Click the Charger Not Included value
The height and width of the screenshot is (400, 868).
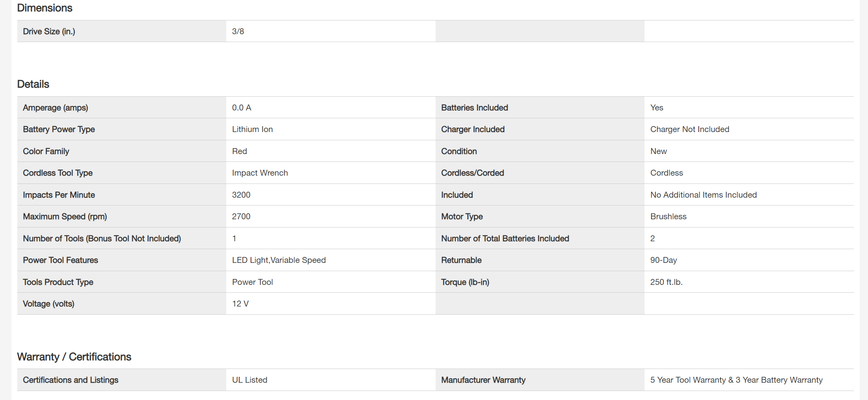pyautogui.click(x=690, y=129)
